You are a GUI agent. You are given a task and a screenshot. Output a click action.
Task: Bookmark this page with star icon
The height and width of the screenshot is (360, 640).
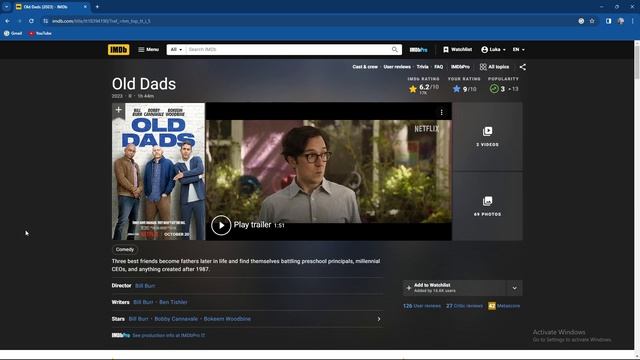tap(592, 21)
